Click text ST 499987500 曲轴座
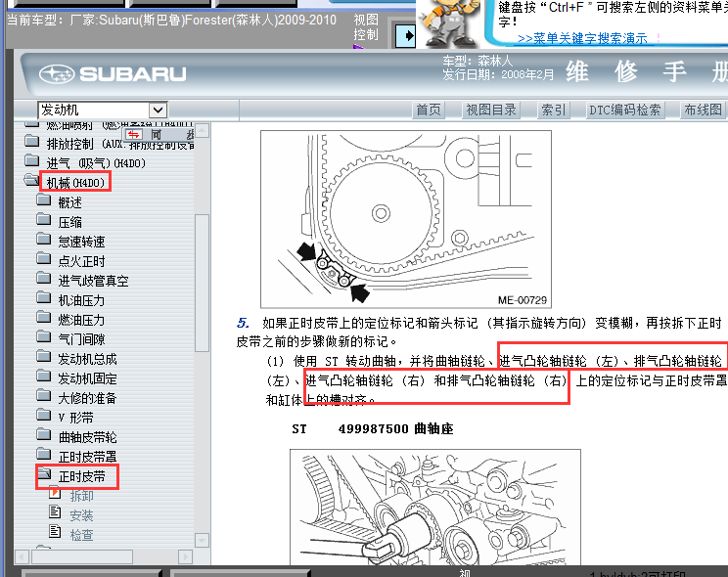Image resolution: width=728 pixels, height=577 pixels. tap(373, 428)
